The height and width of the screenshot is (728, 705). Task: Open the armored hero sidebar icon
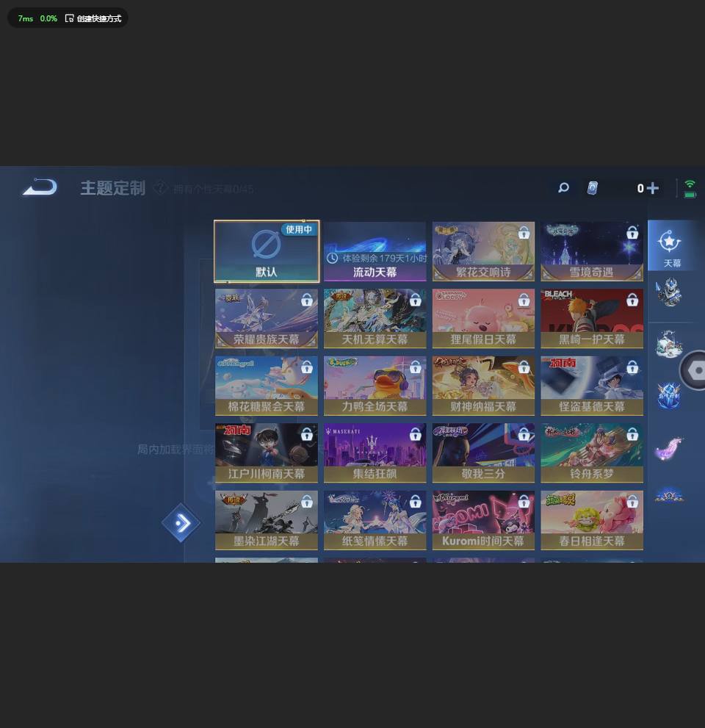(669, 292)
